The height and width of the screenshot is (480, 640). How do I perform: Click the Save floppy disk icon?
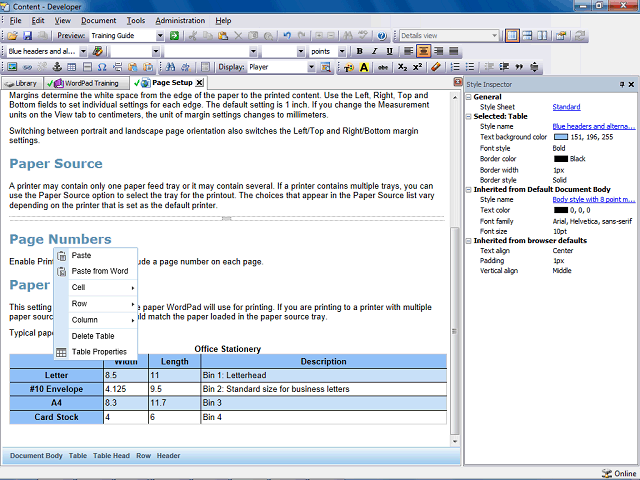point(27,36)
